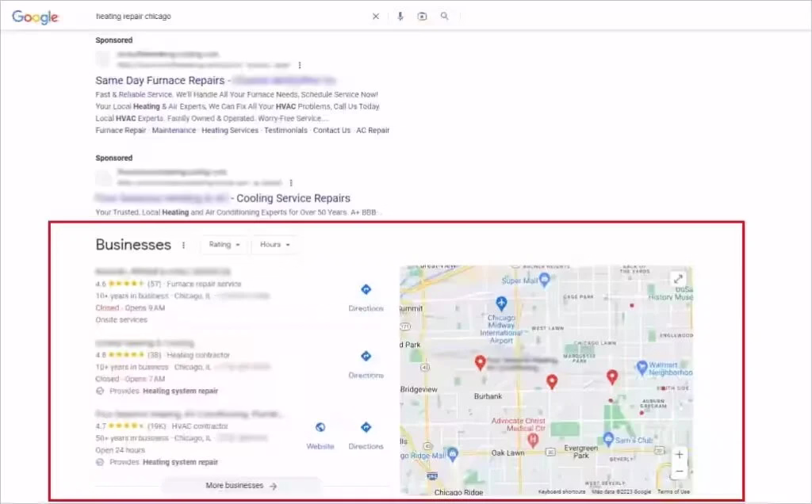
Task: Click the Sam's Club map marker
Action: (x=608, y=439)
